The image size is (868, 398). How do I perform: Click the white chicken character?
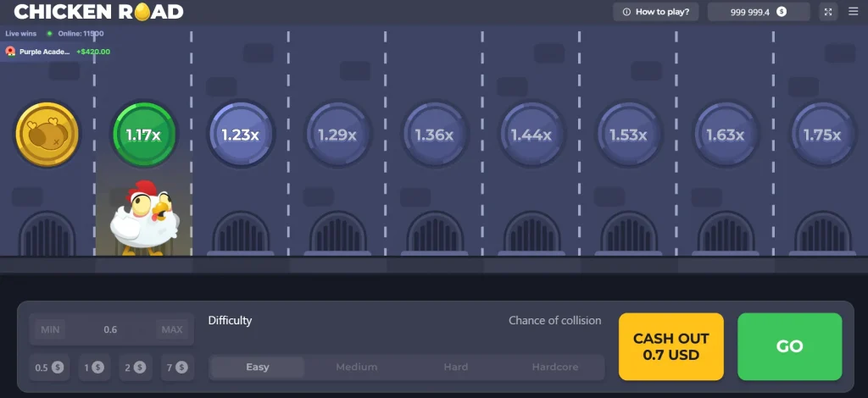click(142, 218)
